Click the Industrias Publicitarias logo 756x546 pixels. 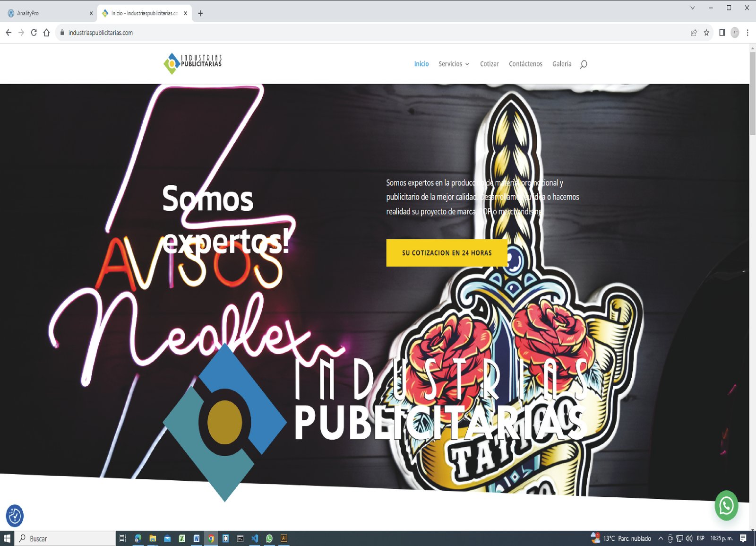(x=192, y=62)
